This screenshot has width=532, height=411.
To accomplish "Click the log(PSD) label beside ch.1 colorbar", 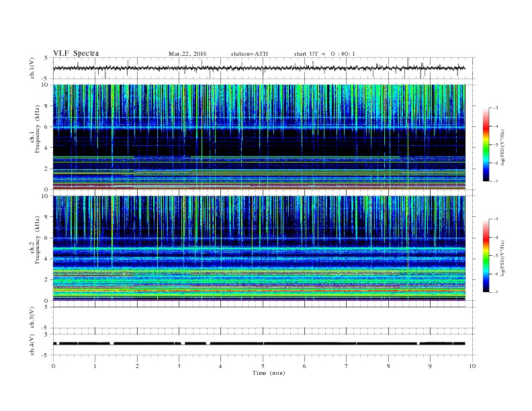I will (x=502, y=147).
